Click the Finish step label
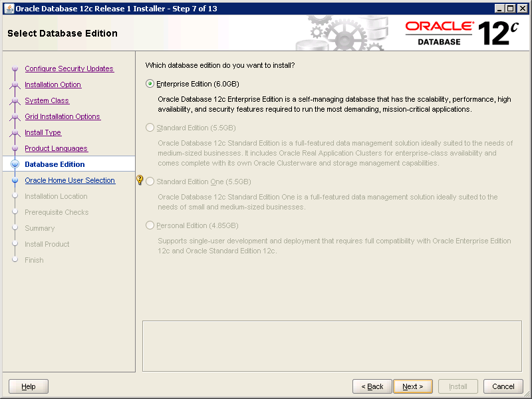Screen dimensions: 532x399 34,260
